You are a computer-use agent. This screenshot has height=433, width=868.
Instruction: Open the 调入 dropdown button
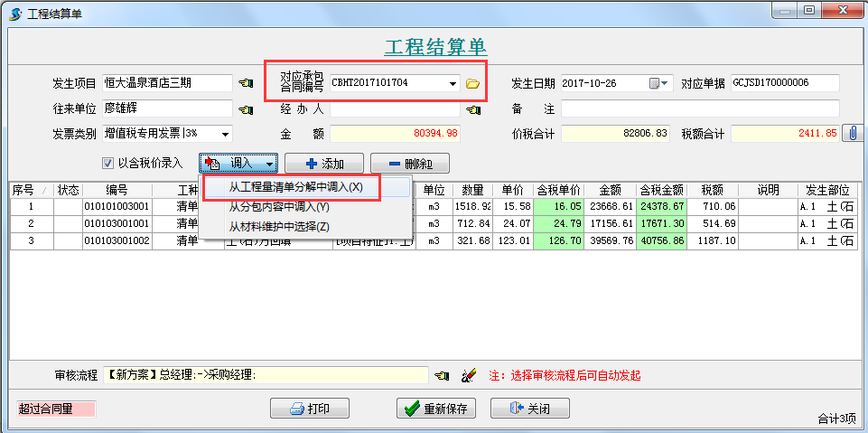tap(239, 164)
